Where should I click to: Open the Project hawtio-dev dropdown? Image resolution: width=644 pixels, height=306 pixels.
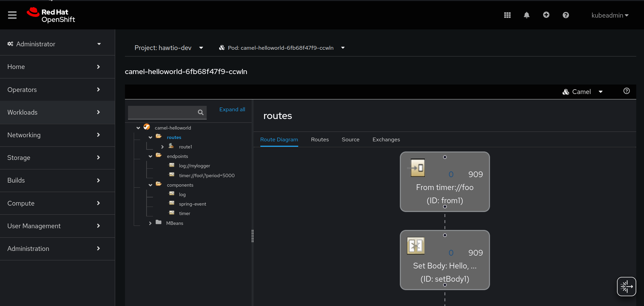(169, 48)
